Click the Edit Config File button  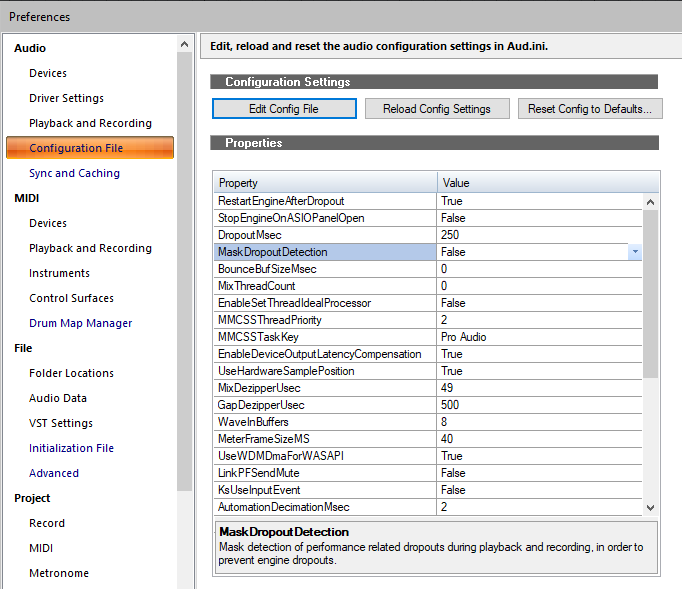click(284, 109)
